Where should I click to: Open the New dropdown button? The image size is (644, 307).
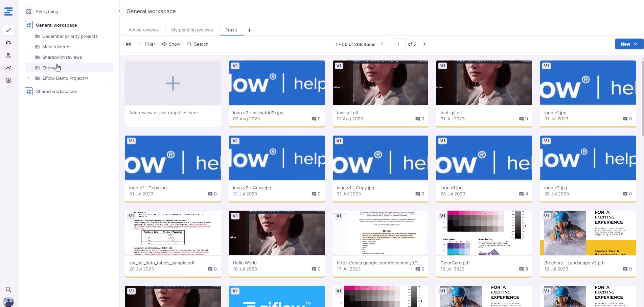(629, 44)
